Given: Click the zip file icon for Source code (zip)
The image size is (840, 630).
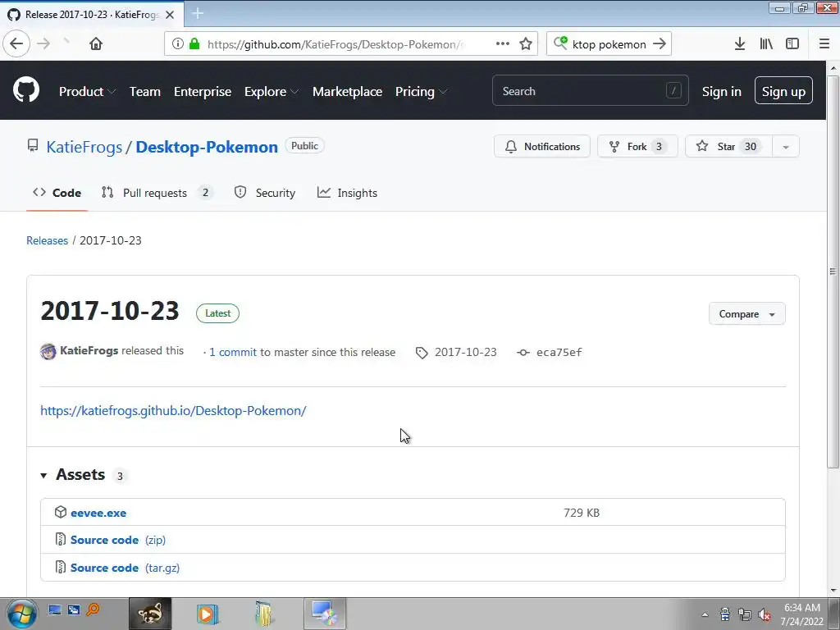Looking at the screenshot, I should click(x=61, y=539).
